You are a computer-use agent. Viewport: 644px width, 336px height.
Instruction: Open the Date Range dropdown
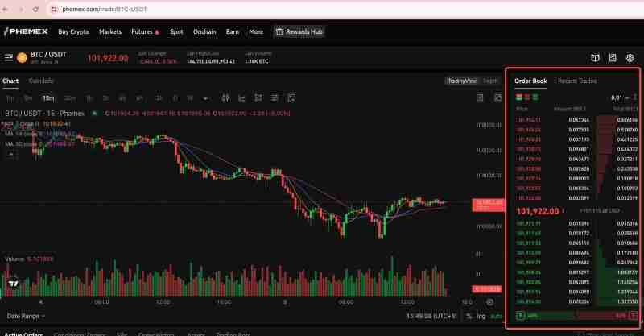point(26,316)
